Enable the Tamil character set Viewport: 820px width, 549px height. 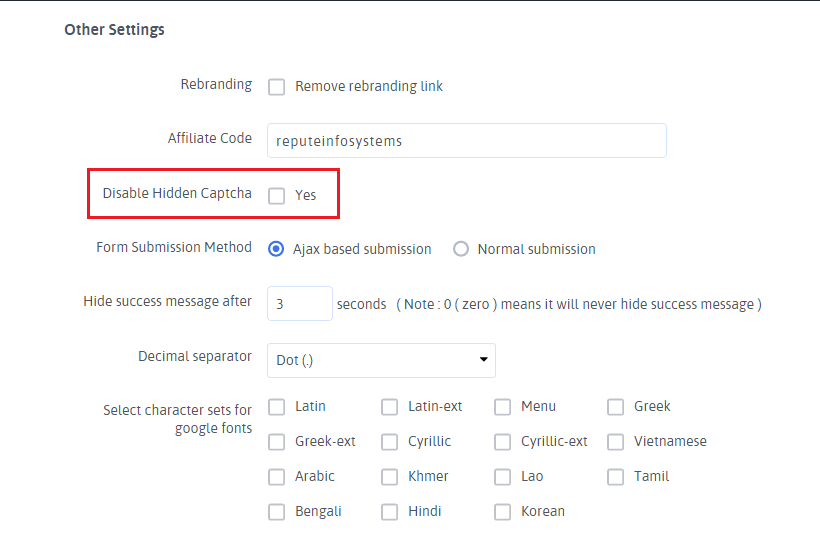pos(616,477)
